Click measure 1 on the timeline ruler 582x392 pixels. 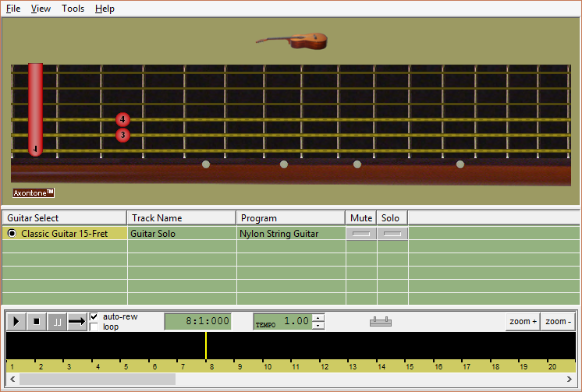point(12,367)
